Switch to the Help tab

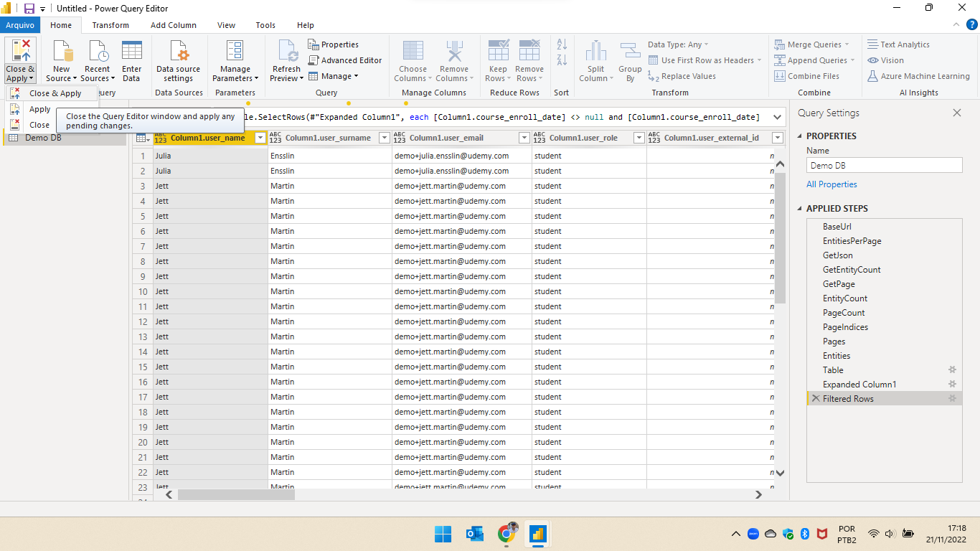tap(306, 25)
